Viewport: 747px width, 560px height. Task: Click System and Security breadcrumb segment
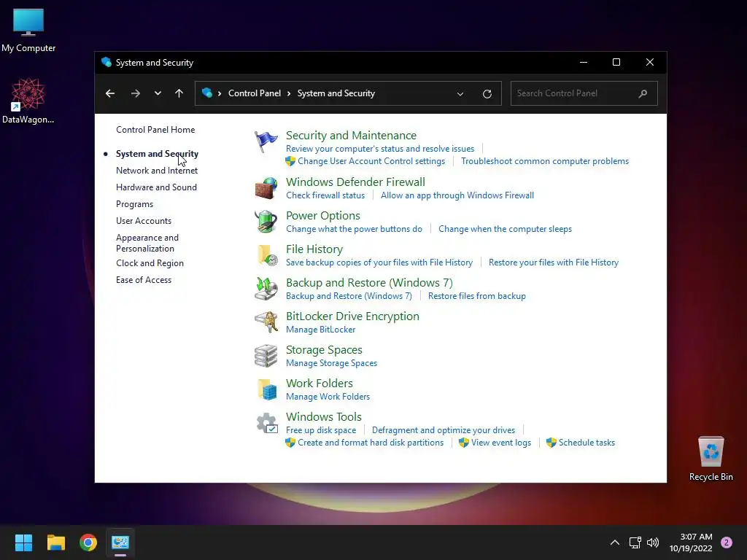336,93
